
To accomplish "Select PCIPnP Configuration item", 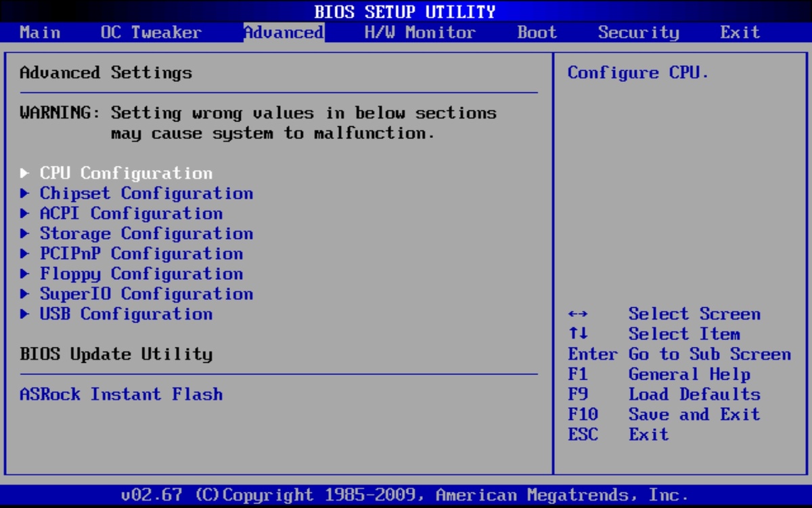I will (x=141, y=254).
